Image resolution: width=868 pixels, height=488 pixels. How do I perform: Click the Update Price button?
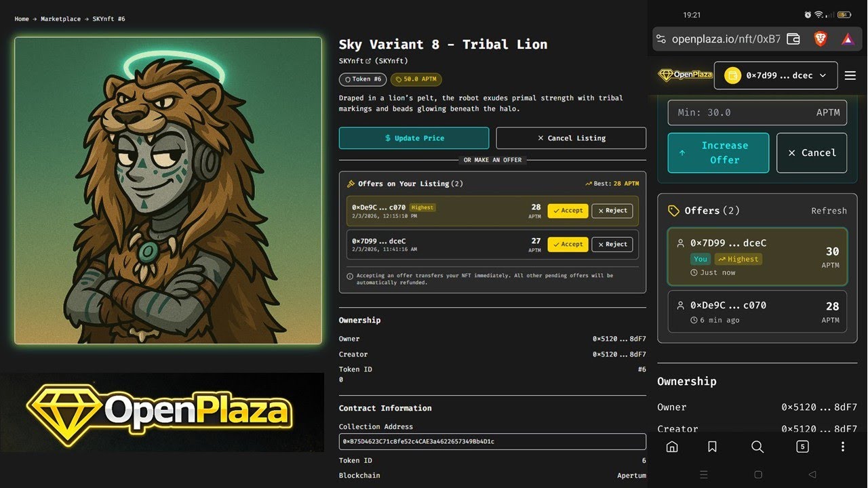click(x=414, y=138)
